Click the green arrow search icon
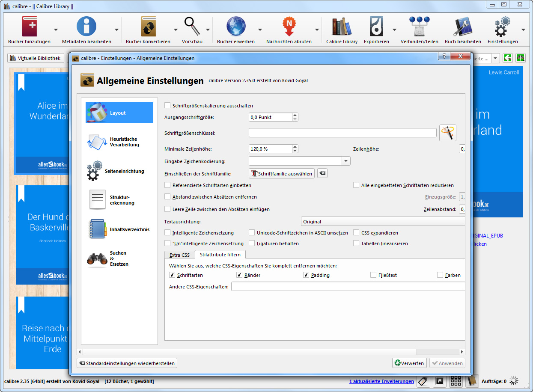 pyautogui.click(x=508, y=58)
